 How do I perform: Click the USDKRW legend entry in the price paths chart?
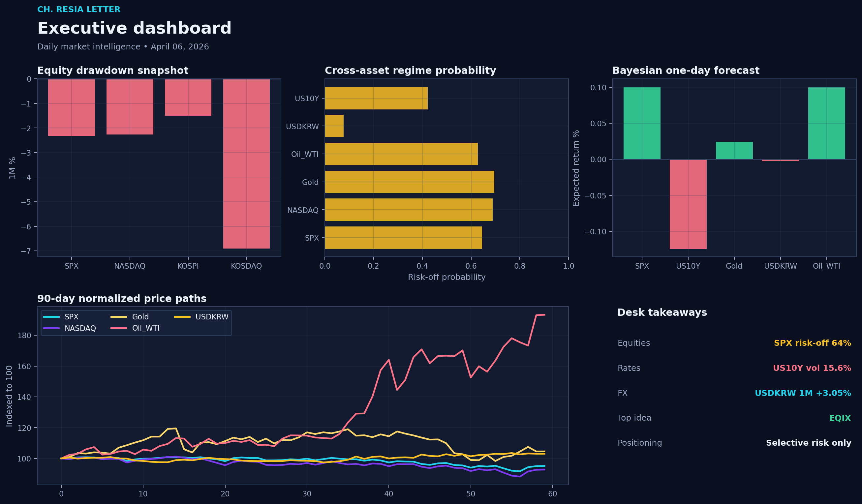pyautogui.click(x=201, y=317)
